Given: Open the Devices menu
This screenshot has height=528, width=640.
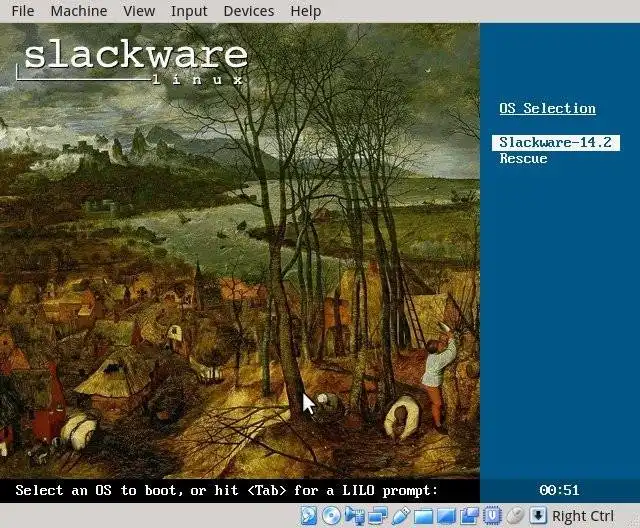Looking at the screenshot, I should pos(249,11).
